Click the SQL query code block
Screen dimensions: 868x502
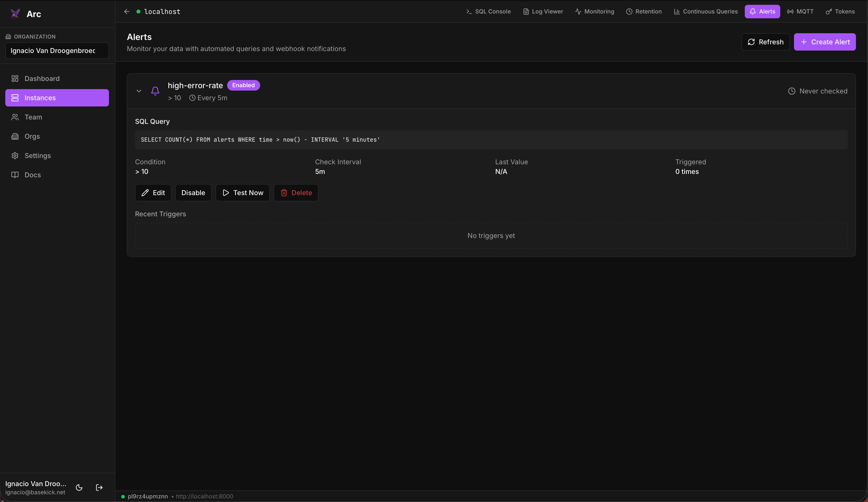491,140
